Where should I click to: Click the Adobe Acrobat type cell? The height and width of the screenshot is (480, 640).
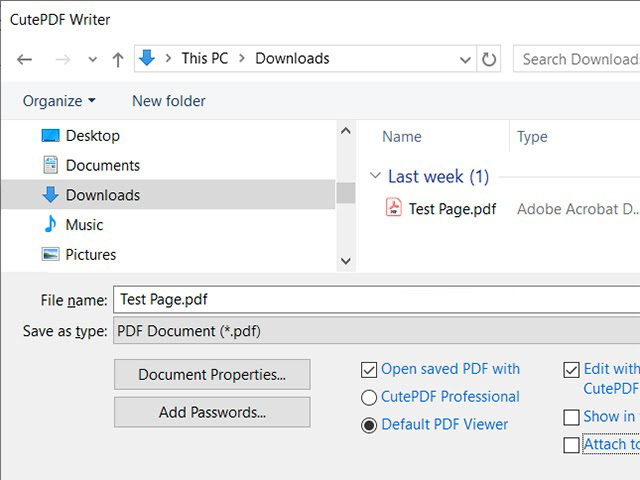pos(578,209)
